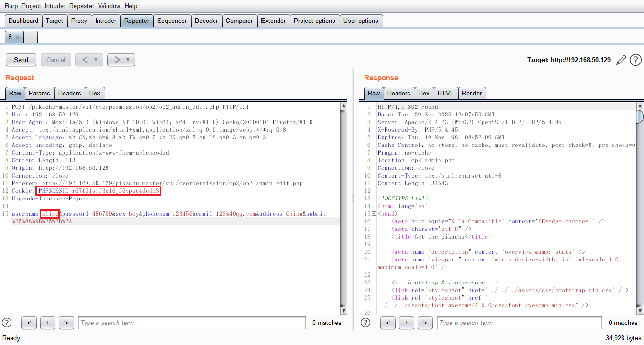This screenshot has width=644, height=345.
Task: Click the plus button in request search
Action: pos(48,323)
